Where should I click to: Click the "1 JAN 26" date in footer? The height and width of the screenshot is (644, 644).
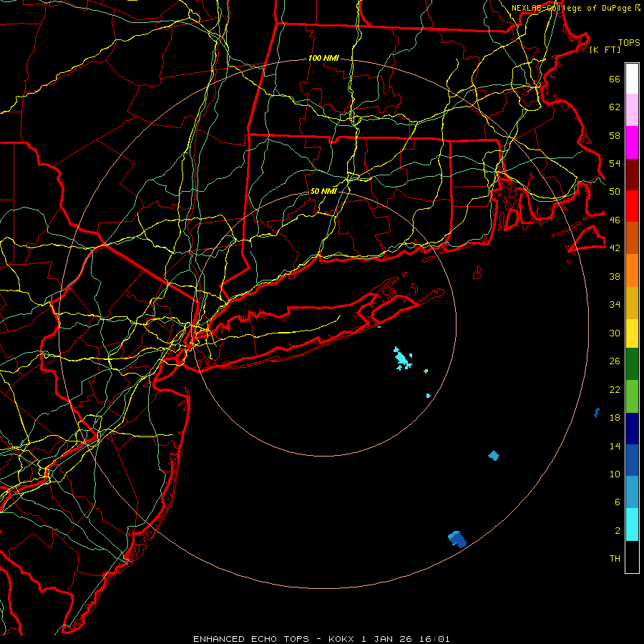[x=388, y=639]
